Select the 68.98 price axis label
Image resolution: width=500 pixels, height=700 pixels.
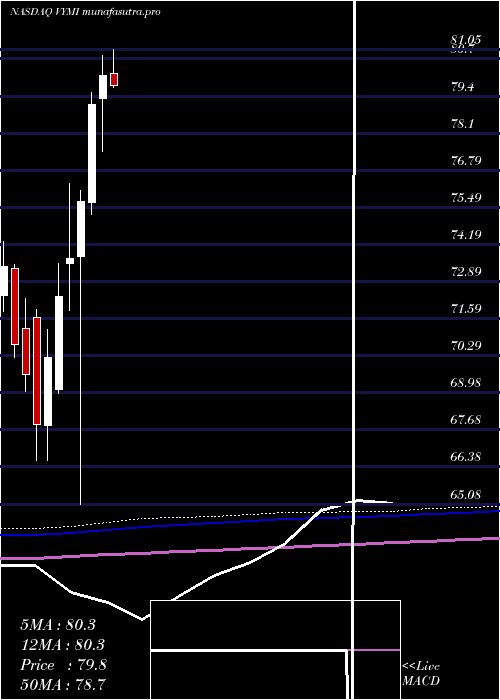466,383
